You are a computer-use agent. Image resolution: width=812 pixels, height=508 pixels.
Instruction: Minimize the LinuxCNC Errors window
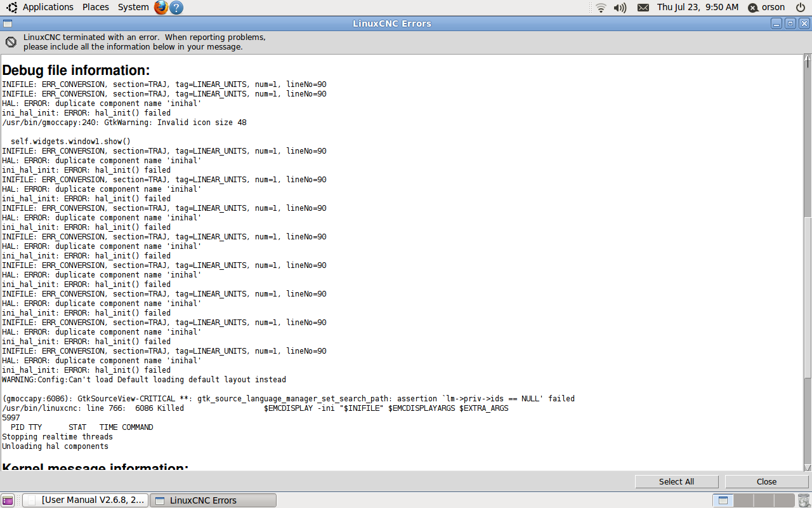click(776, 23)
